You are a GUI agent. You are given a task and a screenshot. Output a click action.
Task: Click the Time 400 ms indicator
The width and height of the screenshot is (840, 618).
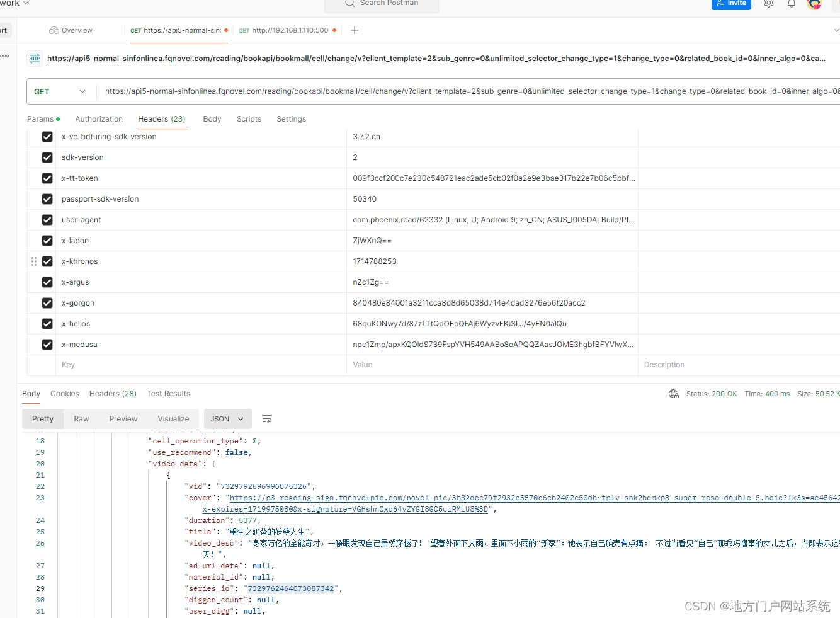click(767, 394)
